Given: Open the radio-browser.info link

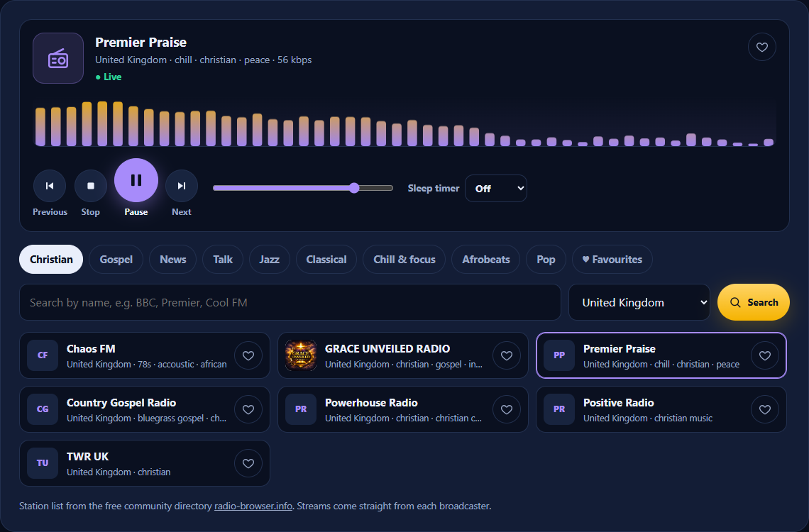Looking at the screenshot, I should 253,506.
